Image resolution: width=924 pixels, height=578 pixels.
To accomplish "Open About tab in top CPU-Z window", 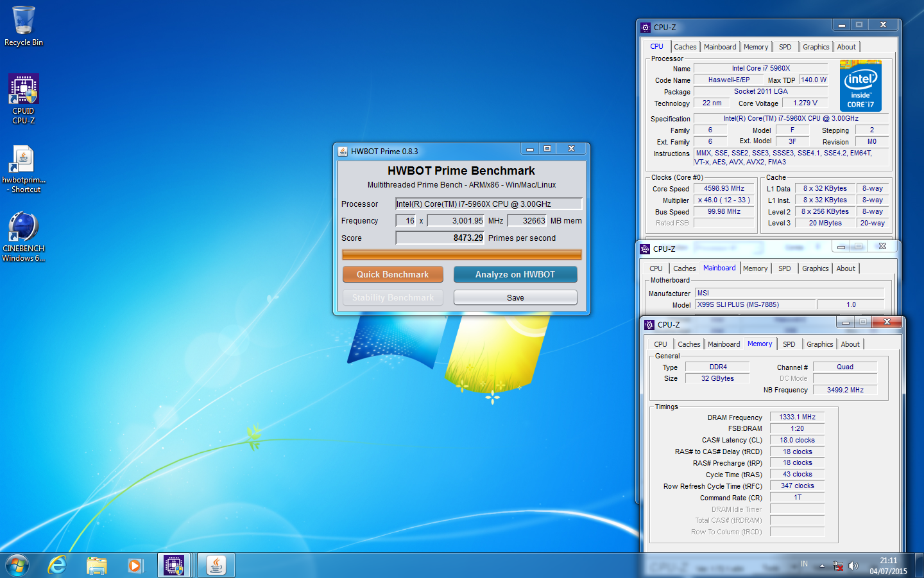I will (x=846, y=47).
